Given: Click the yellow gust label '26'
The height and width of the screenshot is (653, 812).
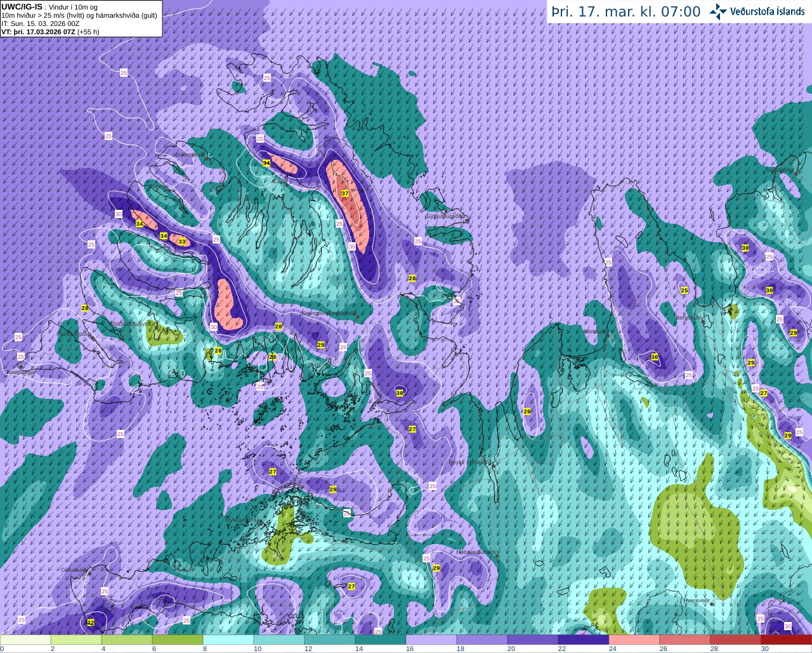Looking at the screenshot, I should [x=527, y=411].
